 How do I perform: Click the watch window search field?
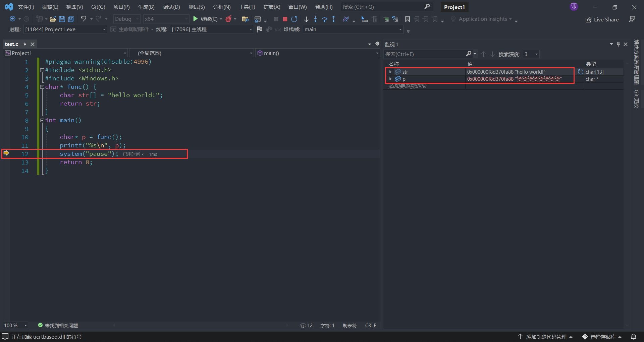(x=424, y=54)
